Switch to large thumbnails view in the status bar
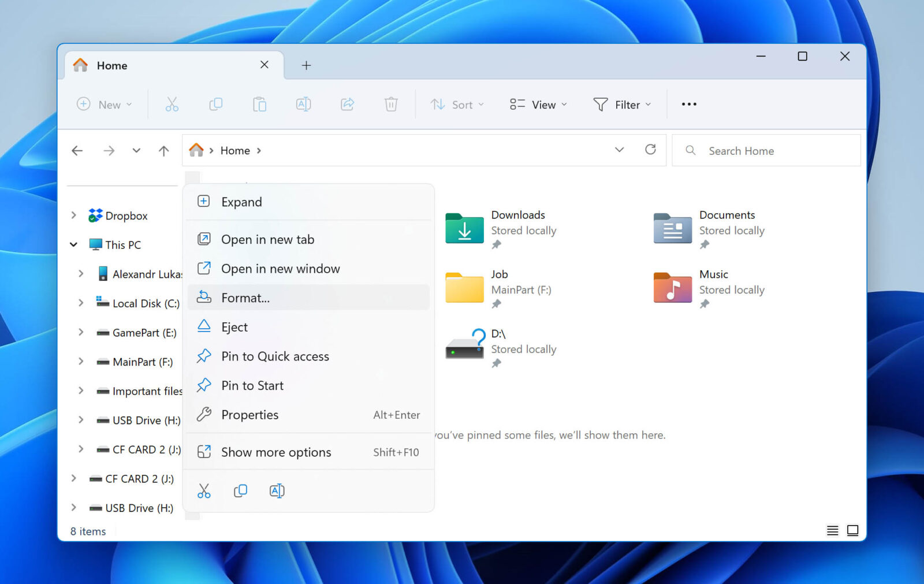 click(853, 530)
